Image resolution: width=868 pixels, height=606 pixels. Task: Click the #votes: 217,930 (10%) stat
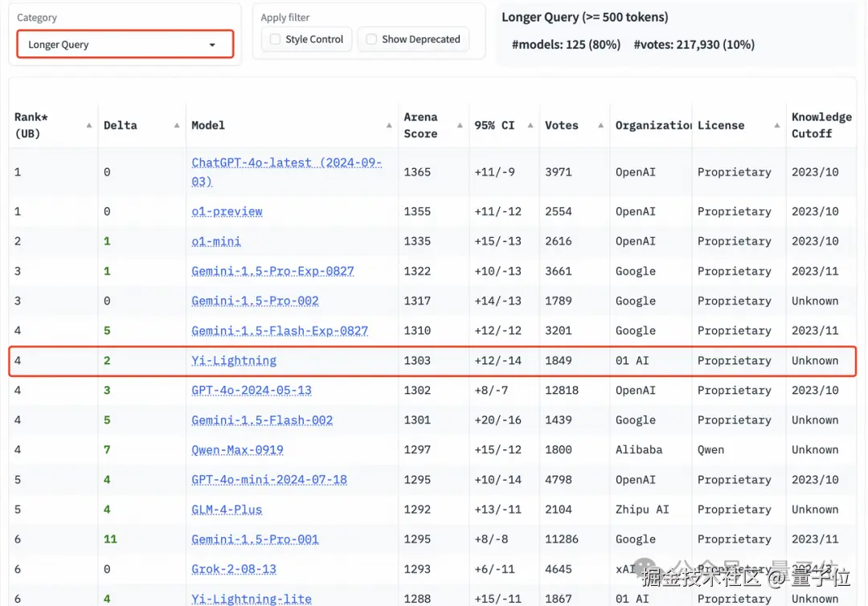pos(694,45)
